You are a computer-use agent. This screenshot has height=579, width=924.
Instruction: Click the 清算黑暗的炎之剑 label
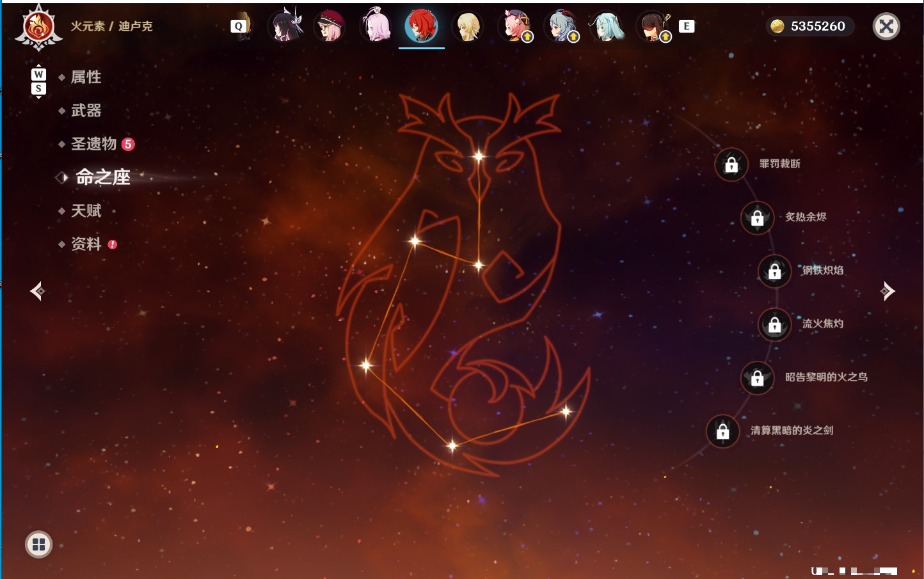(792, 431)
